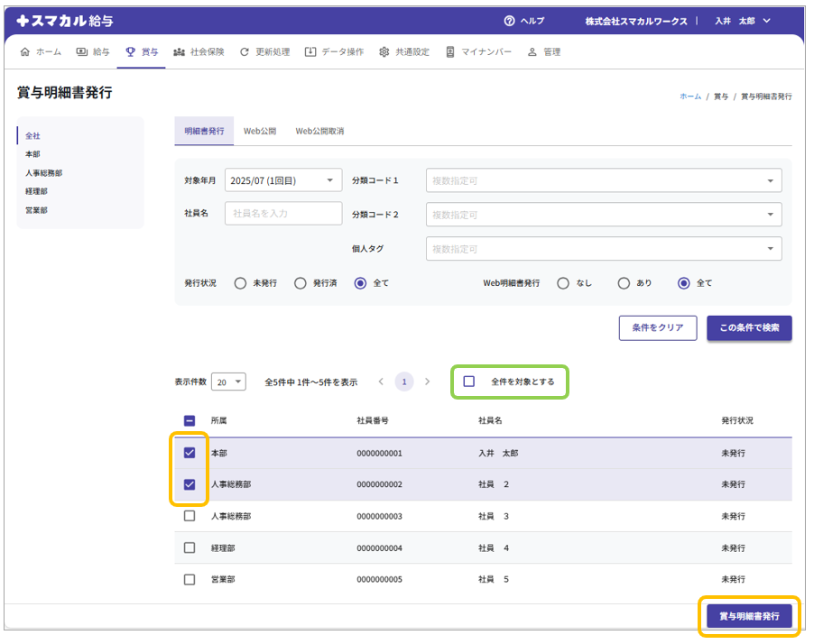Click the 賞与 trophy icon

click(x=131, y=52)
